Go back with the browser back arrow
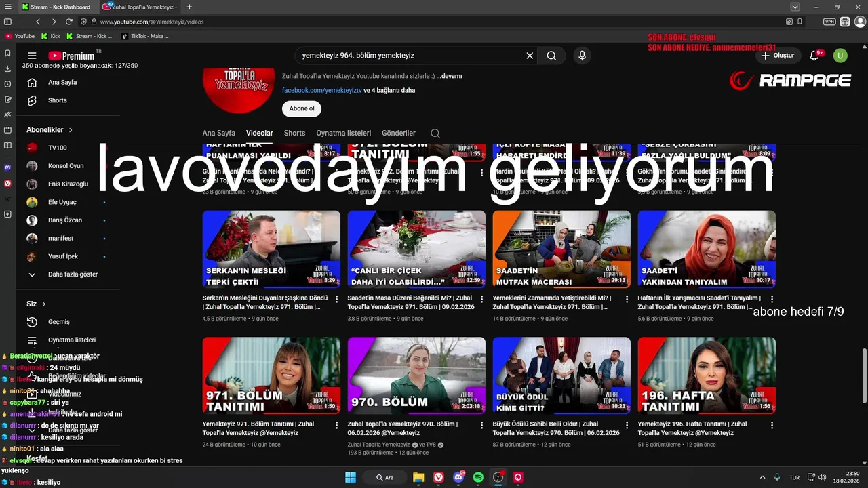The image size is (868, 488). [38, 22]
